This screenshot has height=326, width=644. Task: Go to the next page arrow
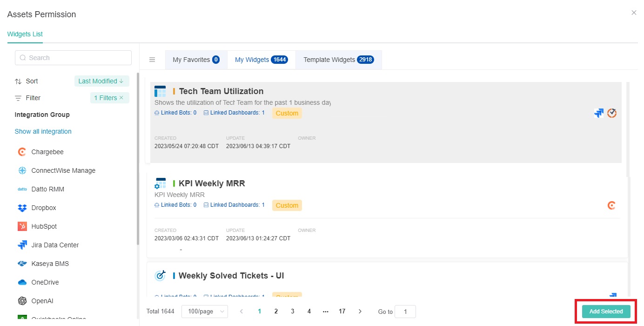[360, 312]
